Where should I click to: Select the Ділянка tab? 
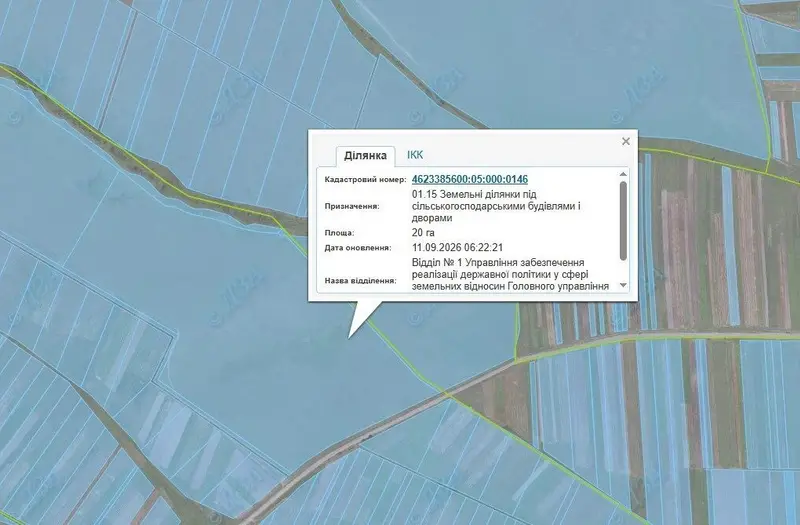click(x=365, y=156)
